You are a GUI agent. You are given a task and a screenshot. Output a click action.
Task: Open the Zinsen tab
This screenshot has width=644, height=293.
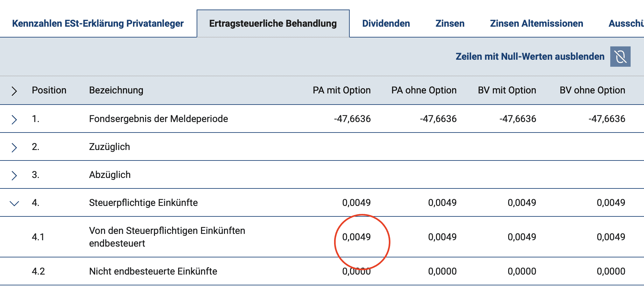click(x=450, y=24)
